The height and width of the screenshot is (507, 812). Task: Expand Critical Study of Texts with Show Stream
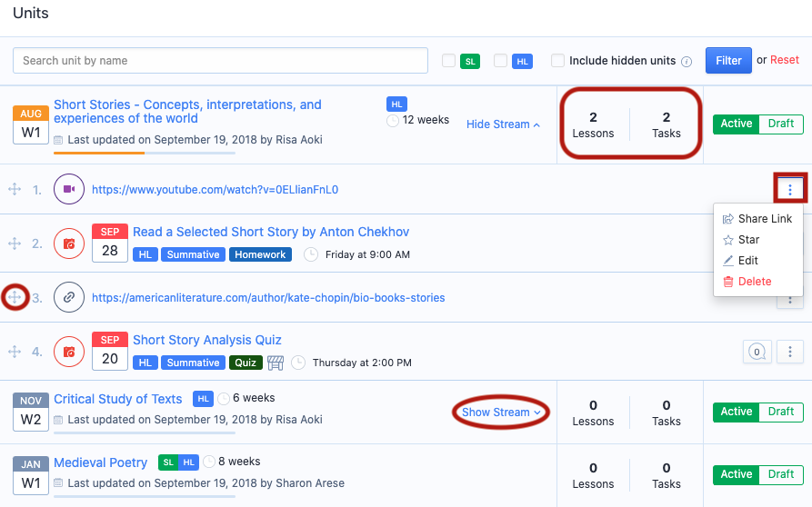coord(500,413)
